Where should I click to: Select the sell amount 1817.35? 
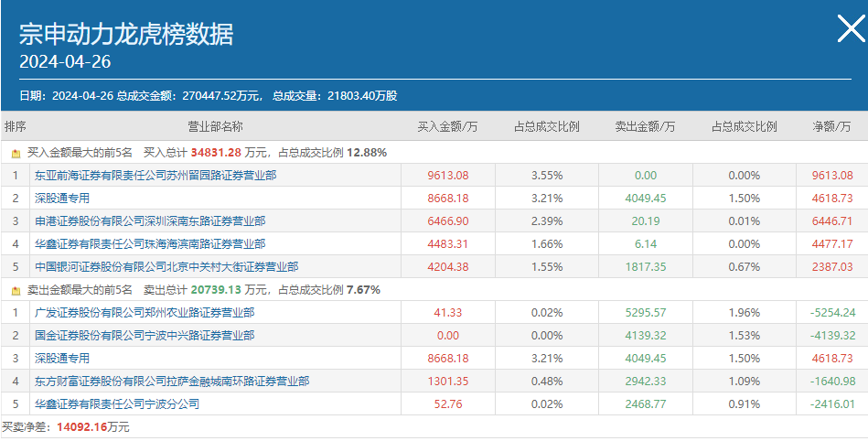(646, 267)
